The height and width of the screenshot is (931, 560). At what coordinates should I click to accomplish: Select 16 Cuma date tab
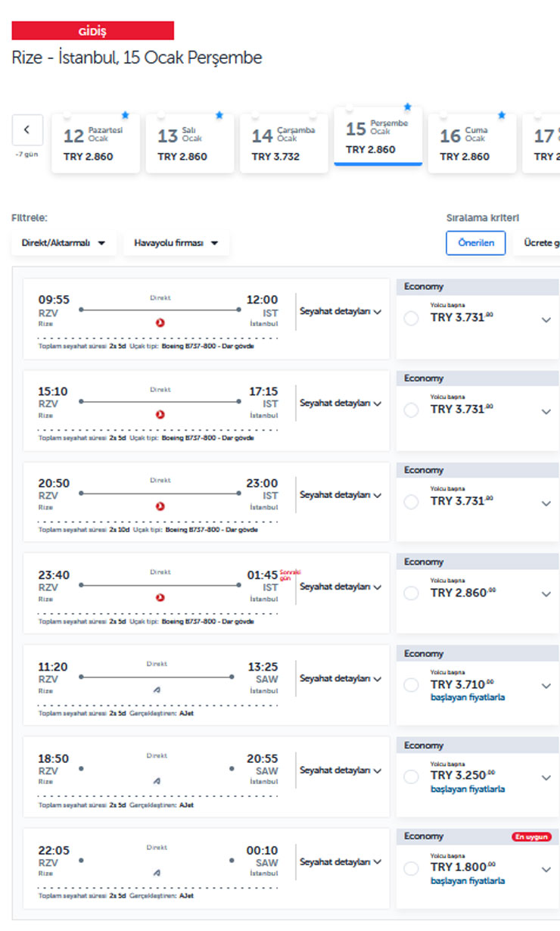click(x=471, y=143)
